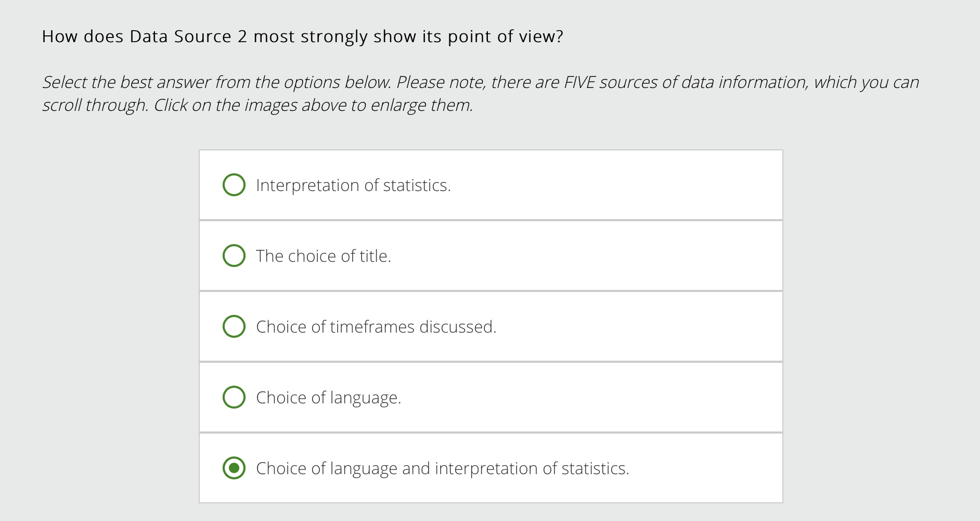Click the fifth answer option row
980x521 pixels.
(491, 468)
